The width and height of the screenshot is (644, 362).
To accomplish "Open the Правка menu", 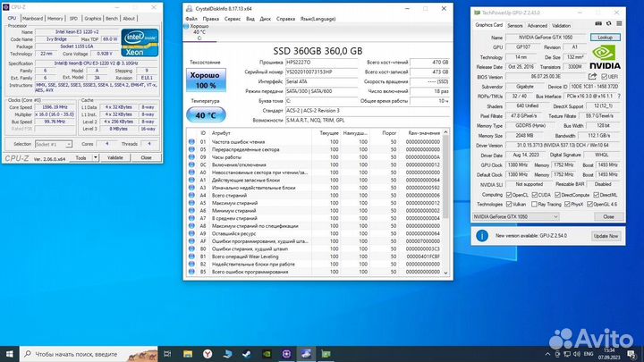I will 211,19.
